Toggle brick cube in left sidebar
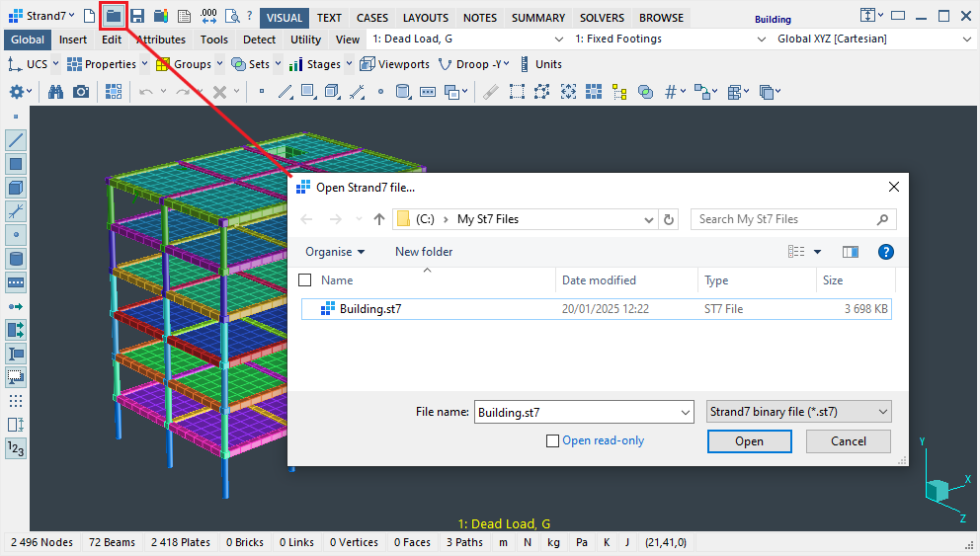The width and height of the screenshot is (980, 556). coord(16,188)
